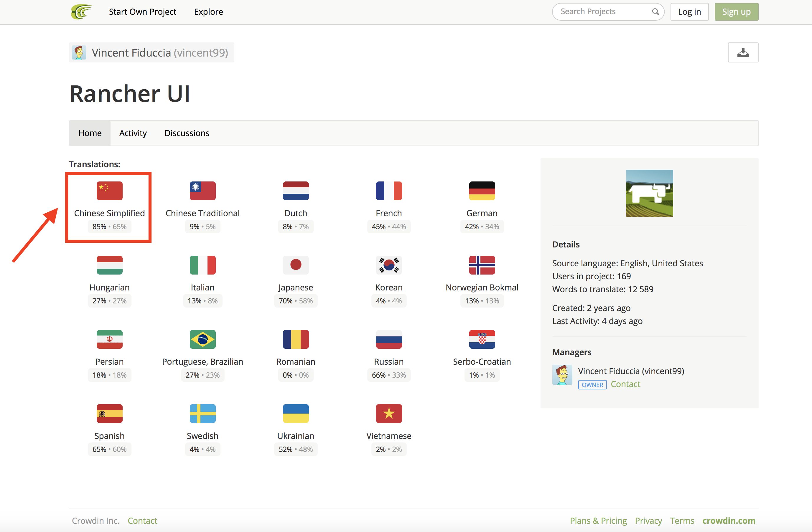Click the Vietnamese 2% • 2% badge
812x532 pixels.
click(x=389, y=449)
